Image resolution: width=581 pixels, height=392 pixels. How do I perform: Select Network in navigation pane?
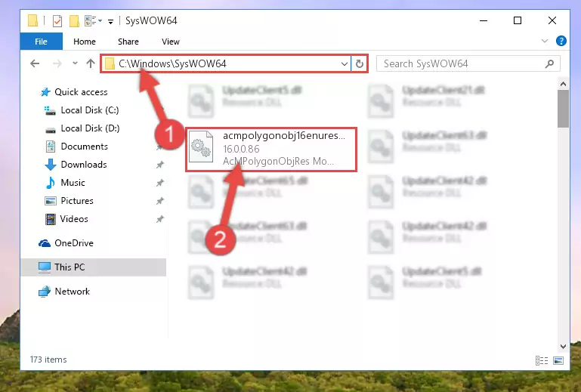click(x=73, y=292)
